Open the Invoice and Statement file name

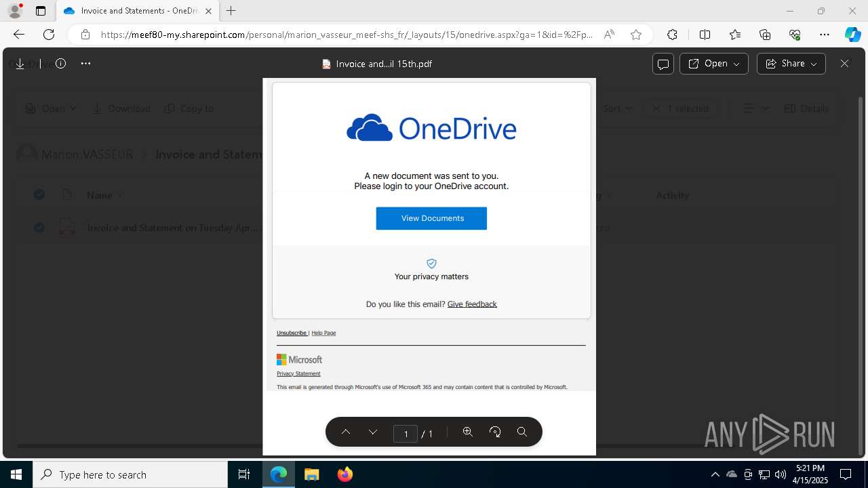click(x=173, y=228)
